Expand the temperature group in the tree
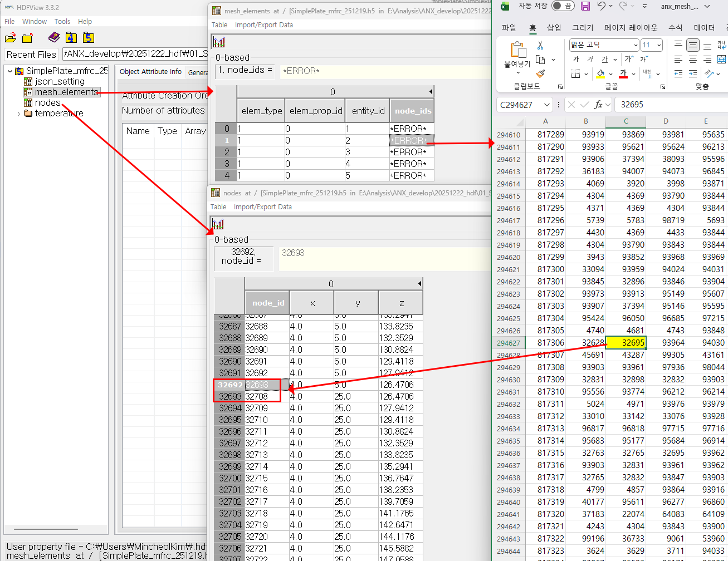Screen dimensions: 728x561 (x=19, y=114)
